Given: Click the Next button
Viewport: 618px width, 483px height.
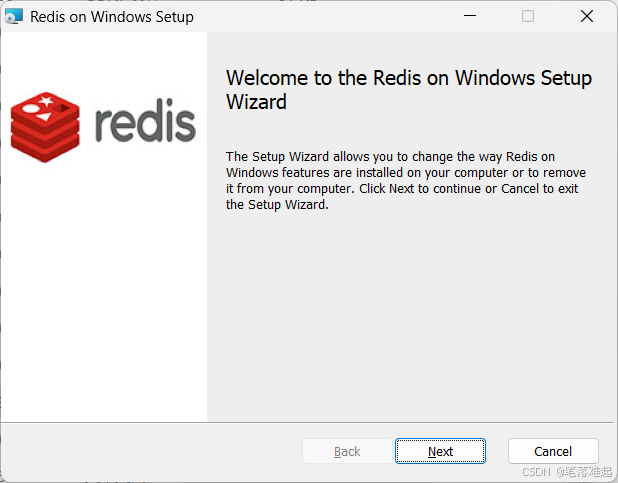Looking at the screenshot, I should point(440,451).
